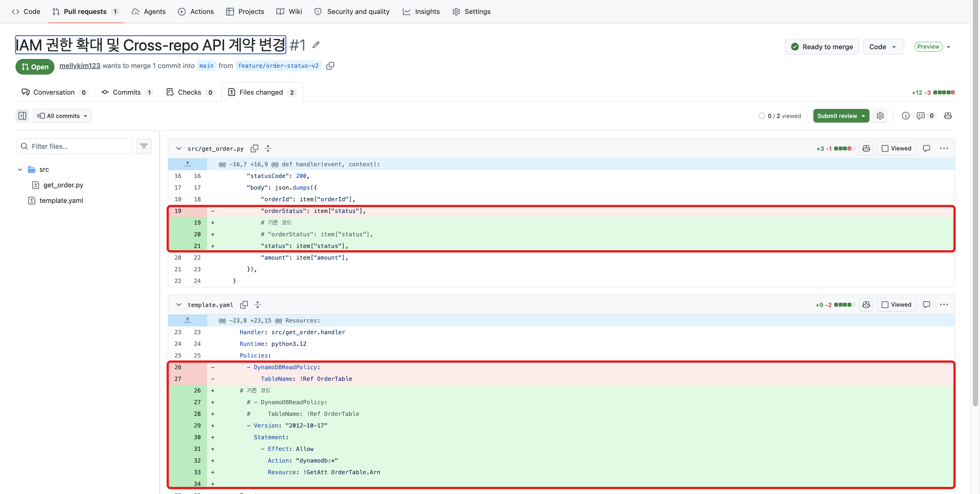Comment on template.yaml file
980x494 pixels.
(926, 304)
